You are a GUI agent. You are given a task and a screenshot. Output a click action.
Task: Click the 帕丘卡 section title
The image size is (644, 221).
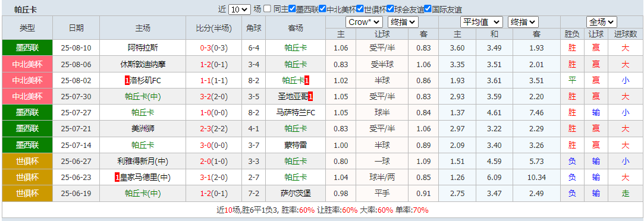[x=26, y=10]
